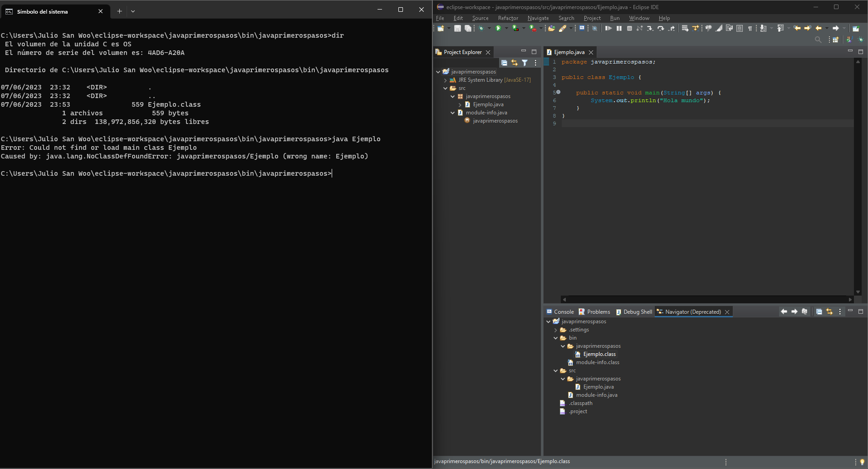
Task: Click the New file wizard icon in Eclipse
Action: (x=441, y=28)
